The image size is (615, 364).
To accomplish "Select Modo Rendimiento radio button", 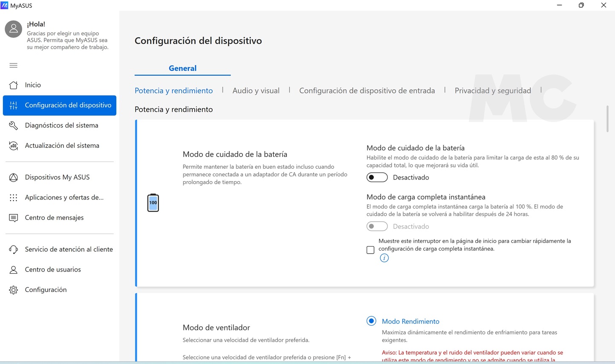I will pos(371,321).
